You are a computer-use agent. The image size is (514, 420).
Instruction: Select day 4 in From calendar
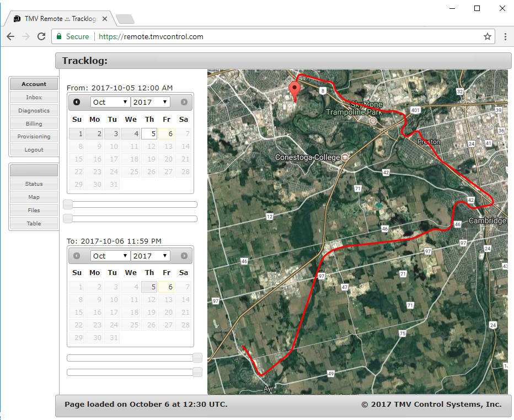tap(131, 134)
